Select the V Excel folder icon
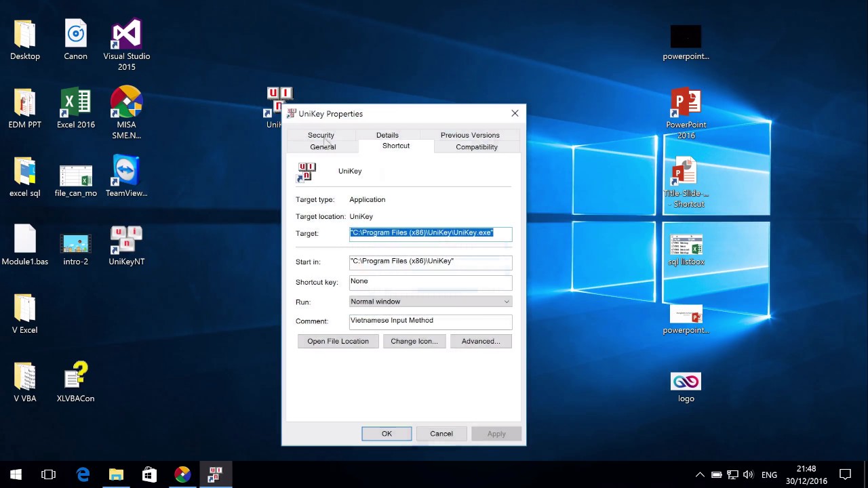Image resolution: width=868 pixels, height=488 pixels. pyautogui.click(x=25, y=314)
